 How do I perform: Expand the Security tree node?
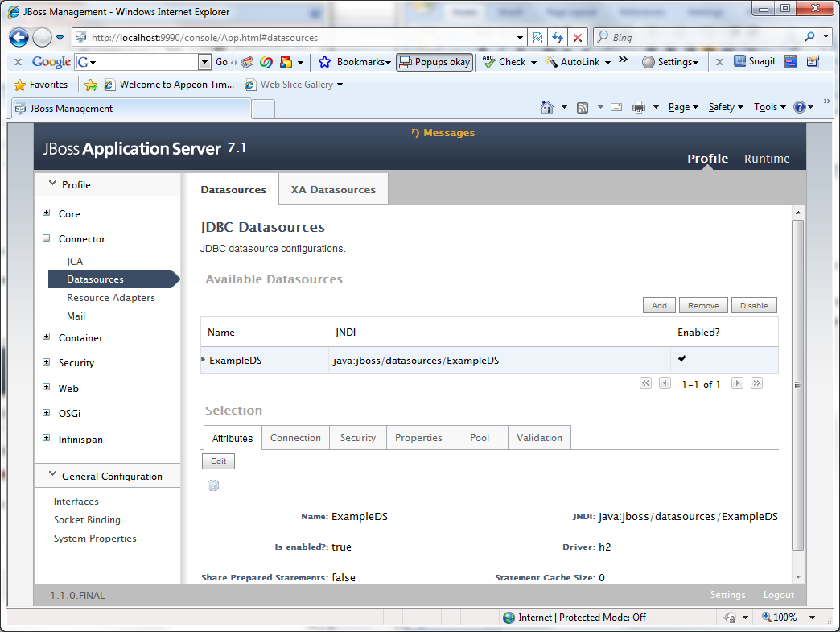(x=46, y=362)
